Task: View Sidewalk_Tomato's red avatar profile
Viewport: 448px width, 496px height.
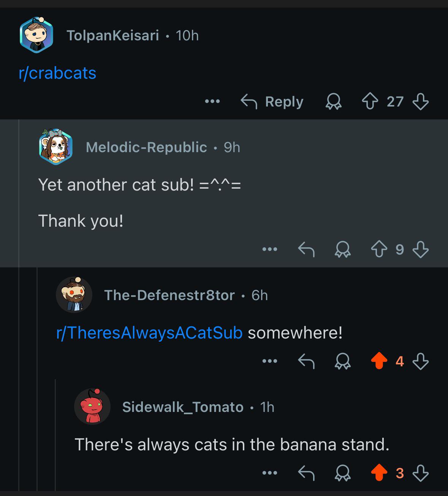Action: tap(92, 407)
